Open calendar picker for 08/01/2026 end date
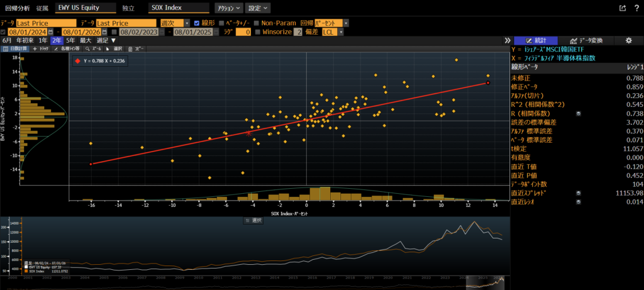The width and height of the screenshot is (644, 290). click(104, 31)
